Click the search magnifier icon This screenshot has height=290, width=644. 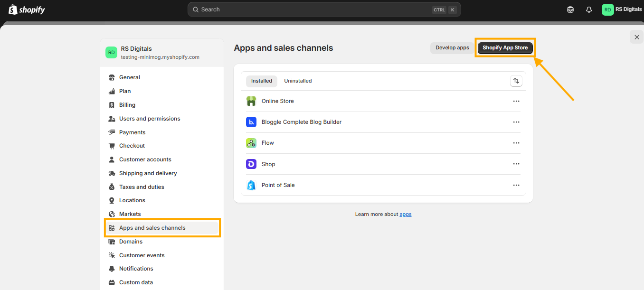196,9
